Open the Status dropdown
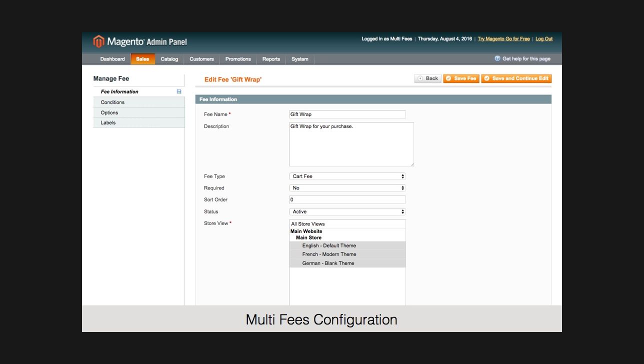 point(347,211)
